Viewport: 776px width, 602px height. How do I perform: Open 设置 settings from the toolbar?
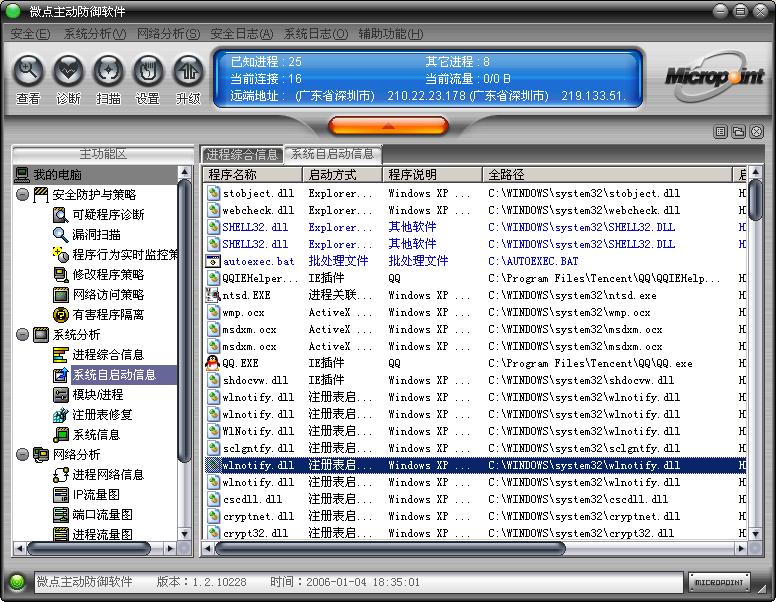[x=148, y=72]
